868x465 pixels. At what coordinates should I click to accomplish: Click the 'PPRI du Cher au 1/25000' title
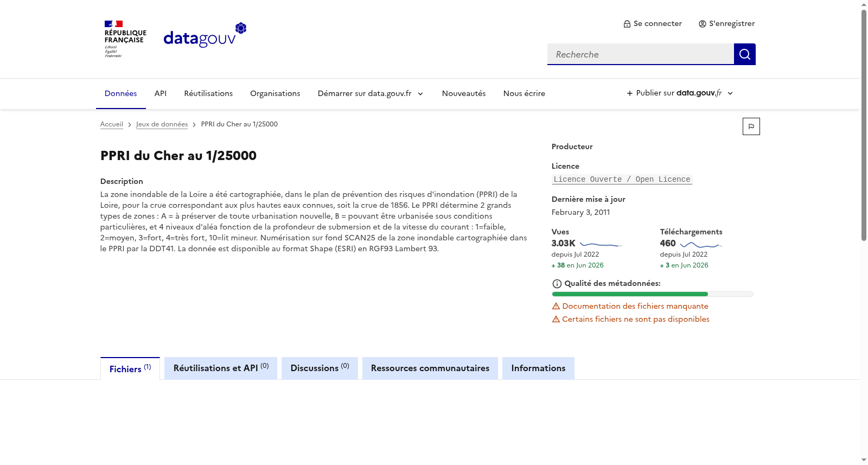pos(178,156)
